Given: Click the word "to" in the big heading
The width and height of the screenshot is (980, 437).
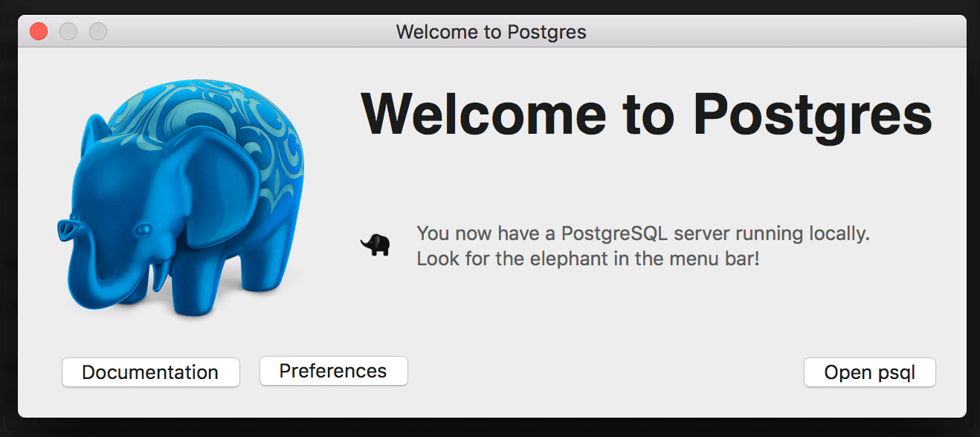Looking at the screenshot, I should pyautogui.click(x=650, y=116).
